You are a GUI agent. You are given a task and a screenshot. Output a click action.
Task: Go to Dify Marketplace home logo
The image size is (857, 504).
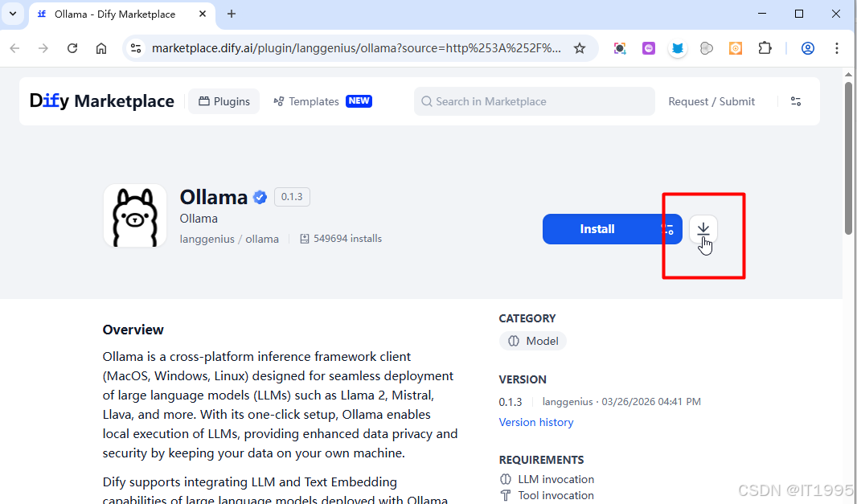coord(101,101)
